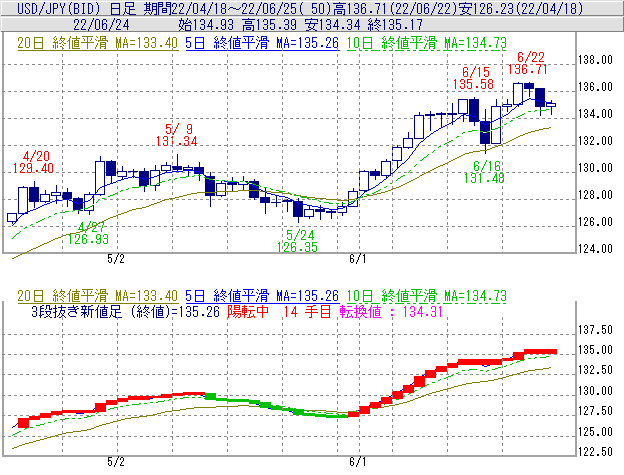Click the 135.00 axis label in lower chart
The image size is (624, 475).
pos(595,350)
